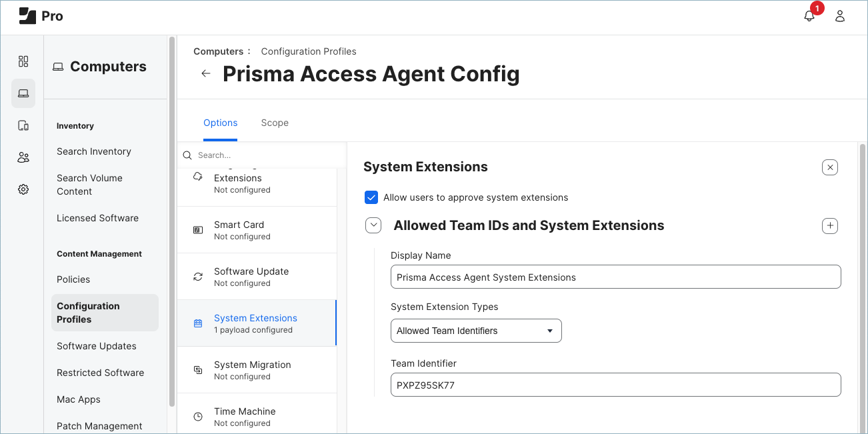
Task: Click the Software Update refresh icon
Action: point(197,276)
